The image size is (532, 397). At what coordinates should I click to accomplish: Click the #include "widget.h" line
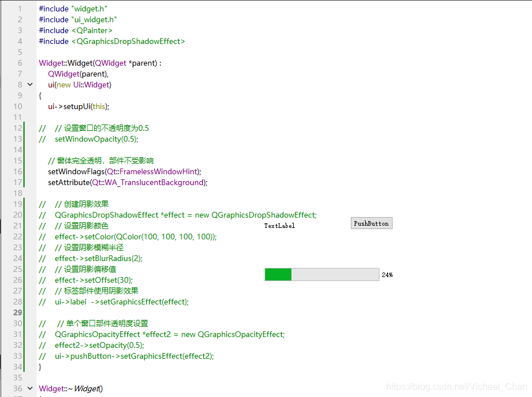click(73, 9)
